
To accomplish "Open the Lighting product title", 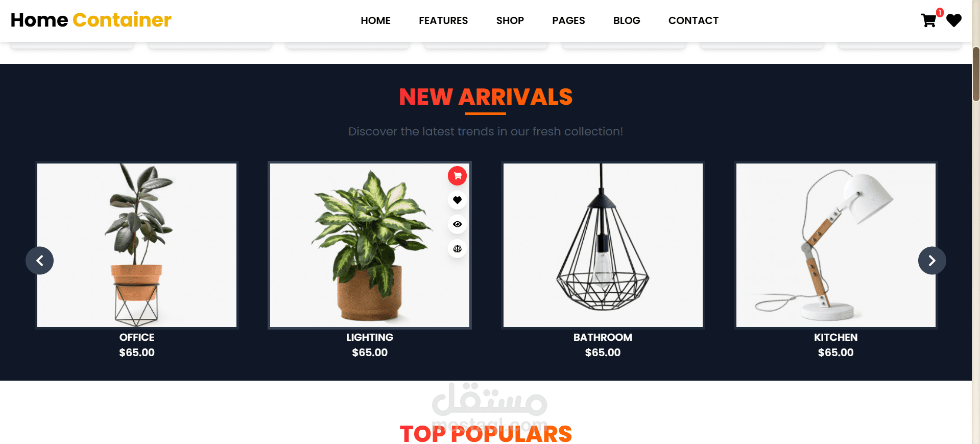I will pos(370,337).
